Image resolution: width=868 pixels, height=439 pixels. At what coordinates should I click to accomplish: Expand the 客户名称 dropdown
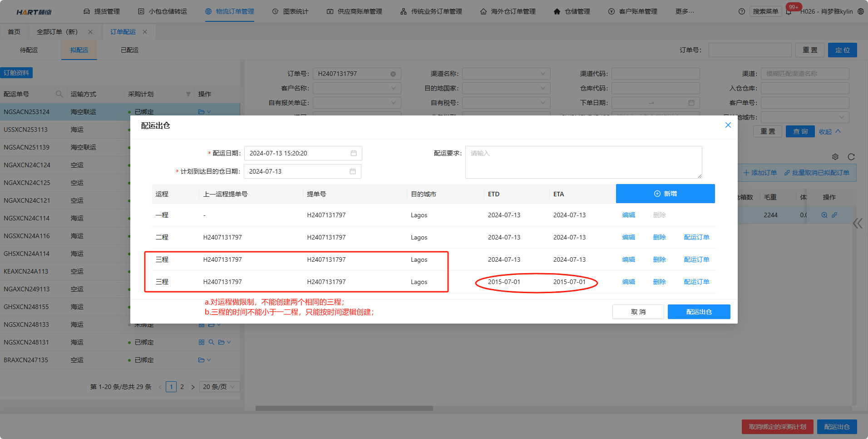[x=356, y=88]
